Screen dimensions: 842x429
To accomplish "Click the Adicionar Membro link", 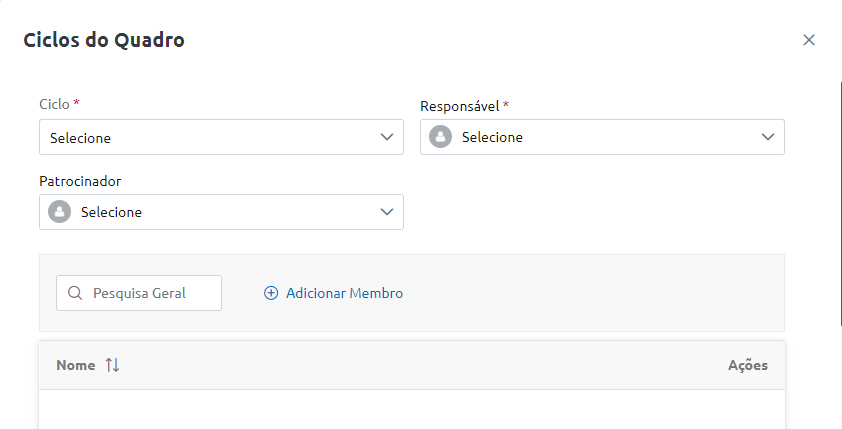I will [x=334, y=294].
